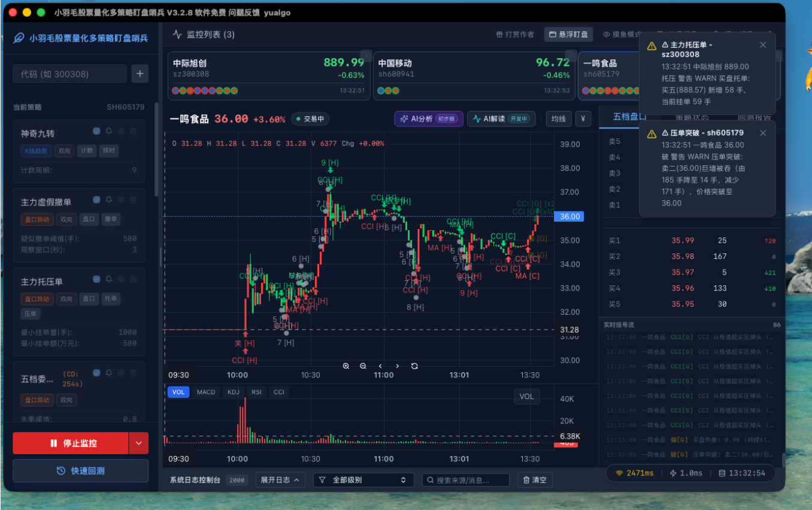812x510 pixels.
Task: Click the red 停止监控 button
Action: [71, 443]
